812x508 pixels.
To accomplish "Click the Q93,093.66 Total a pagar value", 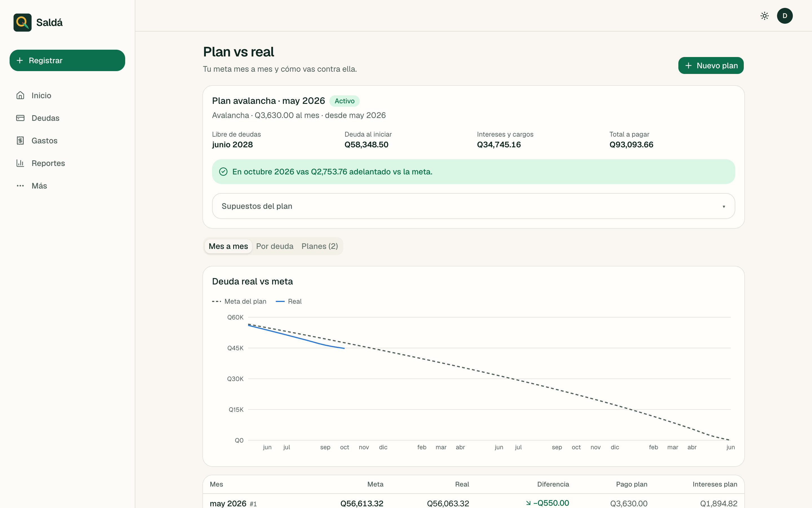I will pos(631,144).
